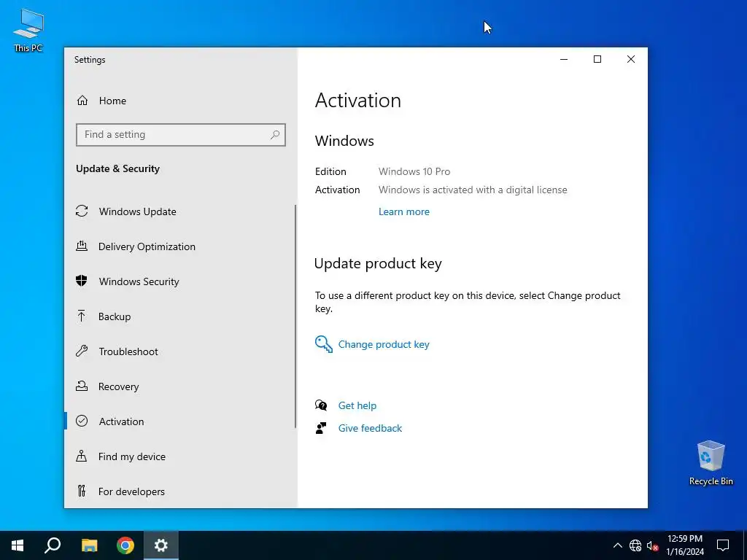The height and width of the screenshot is (560, 747).
Task: Click the Delivery Optimization icon
Action: tap(82, 246)
